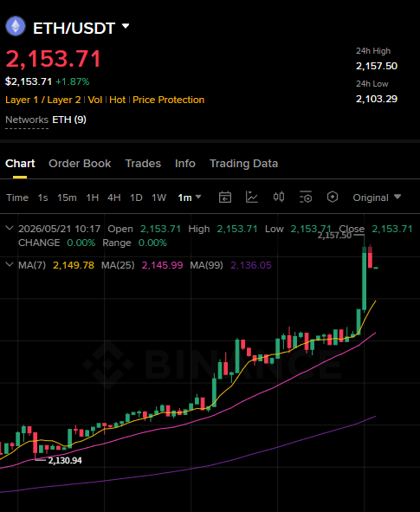Click the MA(25) value 2,145.99
Screen dimensions: 420x512
point(162,265)
